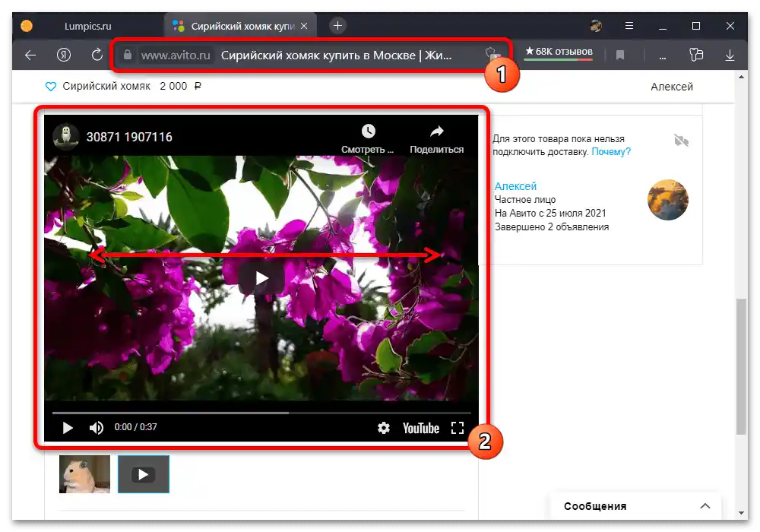Viewport: 760px width, 532px height.
Task: Click the 2 000 ₽ price text
Action: (x=180, y=86)
